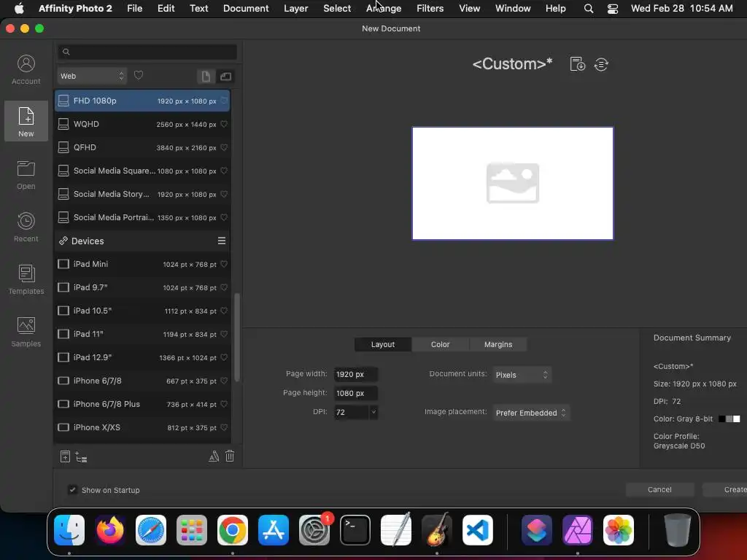
Task: Select the iPad 10.5" preset
Action: click(142, 311)
